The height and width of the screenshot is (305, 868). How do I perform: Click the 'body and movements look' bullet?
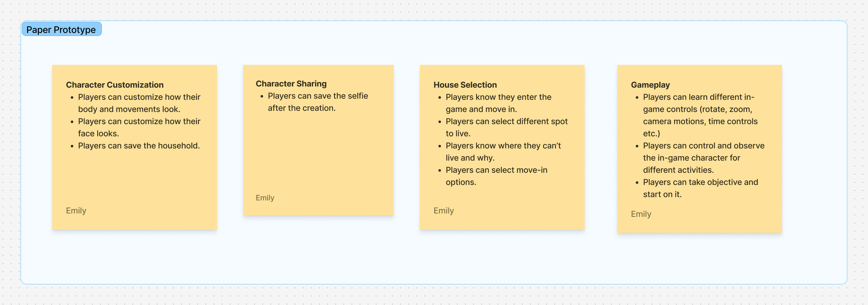pos(139,103)
